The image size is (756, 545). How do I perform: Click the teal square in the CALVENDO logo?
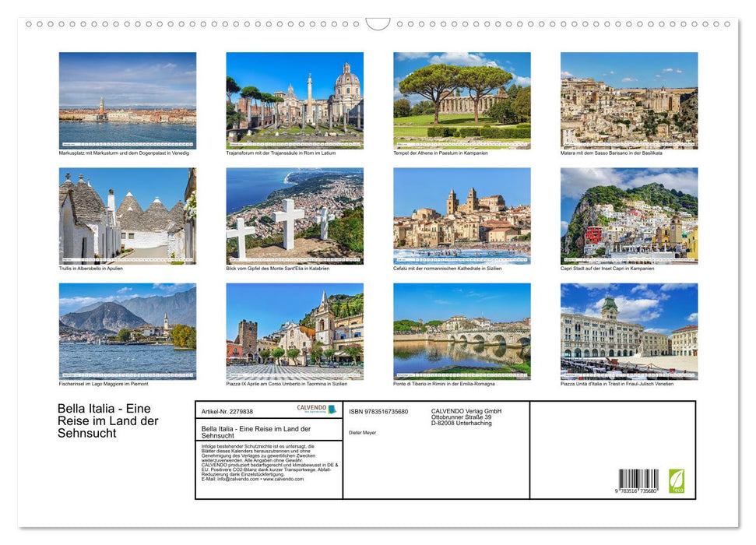point(332,409)
